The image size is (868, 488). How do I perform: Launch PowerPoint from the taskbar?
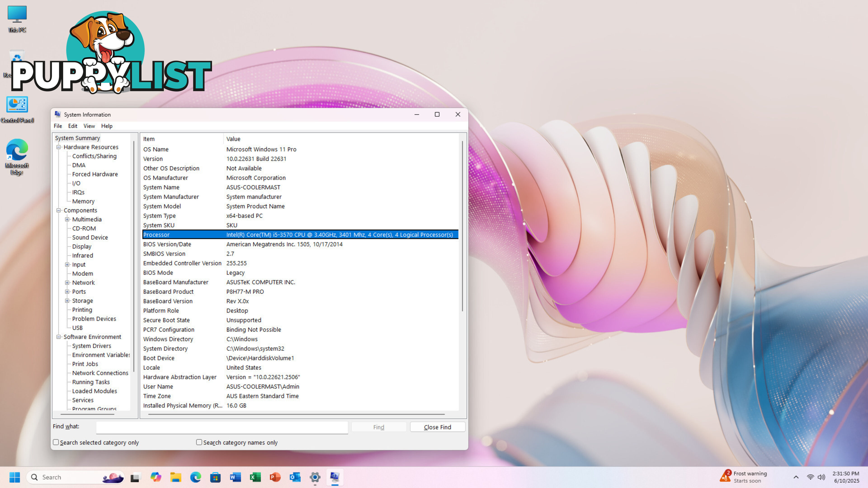pyautogui.click(x=275, y=477)
